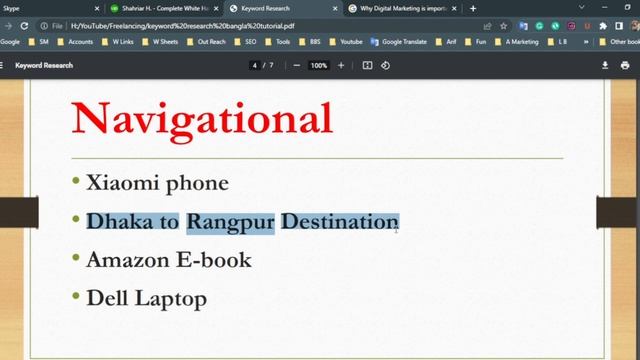Open a new browser tab
Screen dimensions: 640x360
473,9
